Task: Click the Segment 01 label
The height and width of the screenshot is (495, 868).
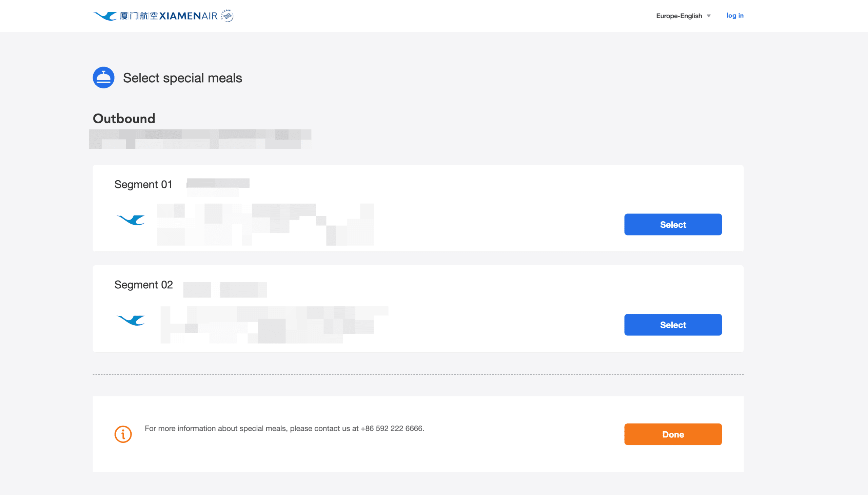Action: point(143,184)
